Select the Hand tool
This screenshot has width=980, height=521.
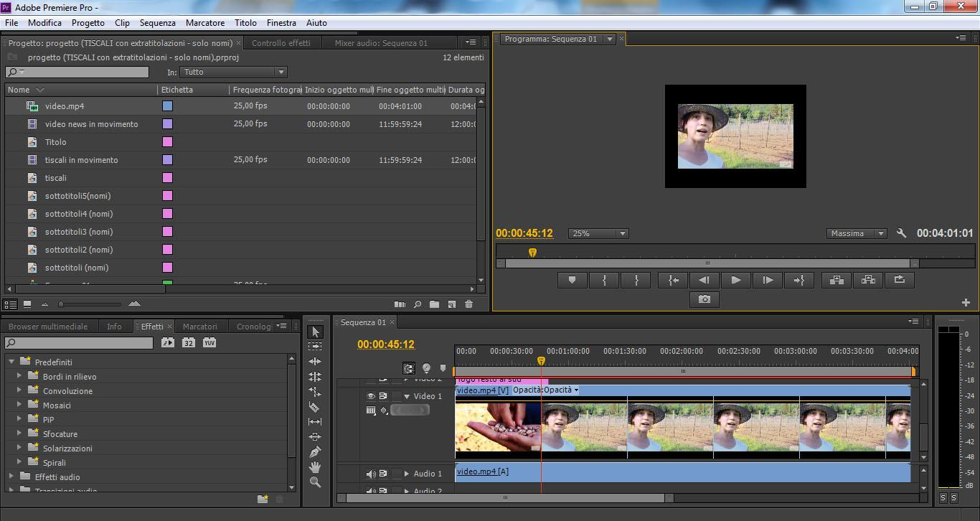[x=315, y=467]
